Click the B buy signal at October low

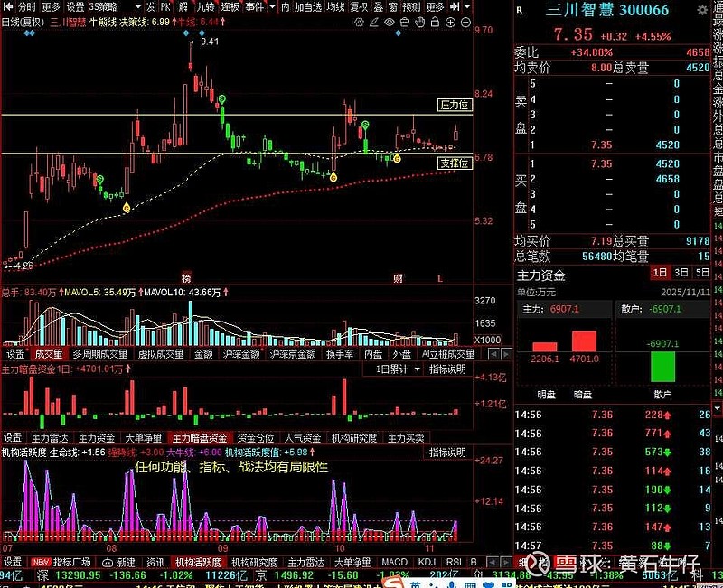tap(333, 177)
